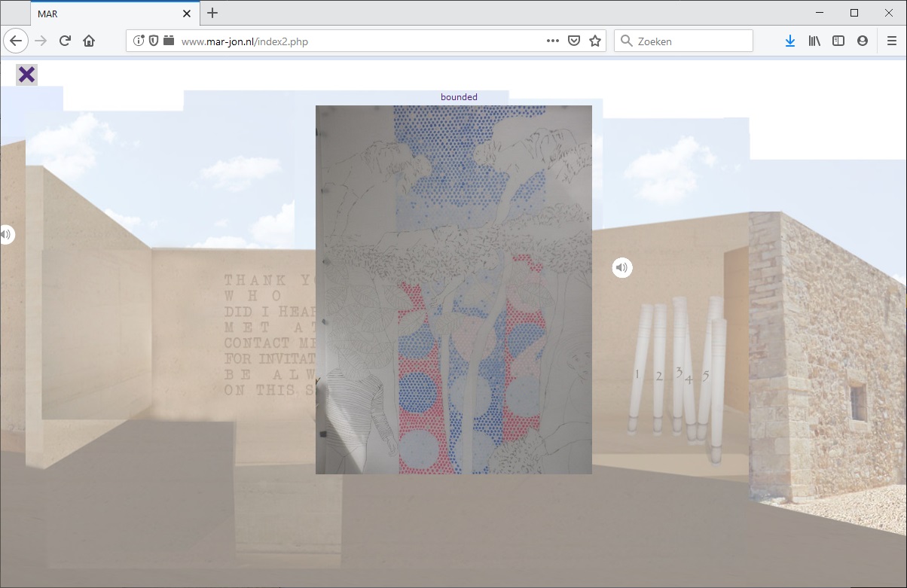Open the downloads panel

(789, 41)
